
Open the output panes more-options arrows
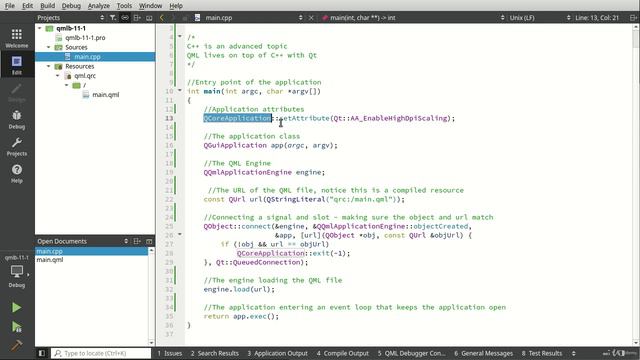point(573,353)
